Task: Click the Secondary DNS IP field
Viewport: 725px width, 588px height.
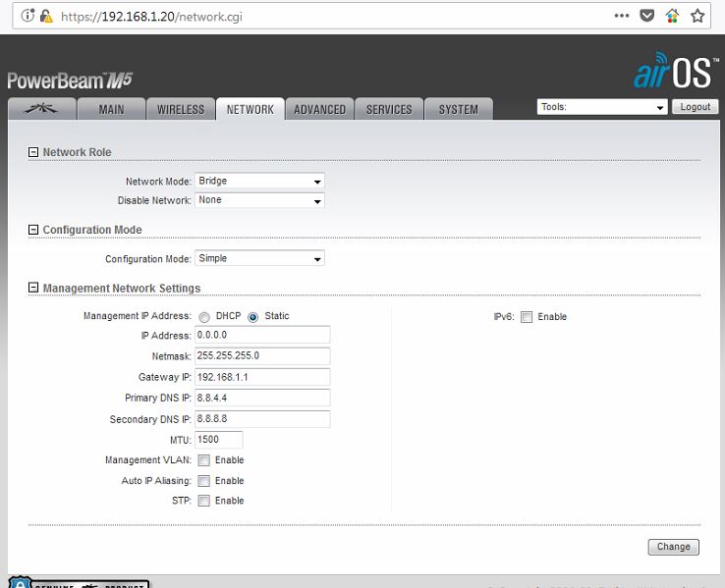Action: click(x=262, y=419)
